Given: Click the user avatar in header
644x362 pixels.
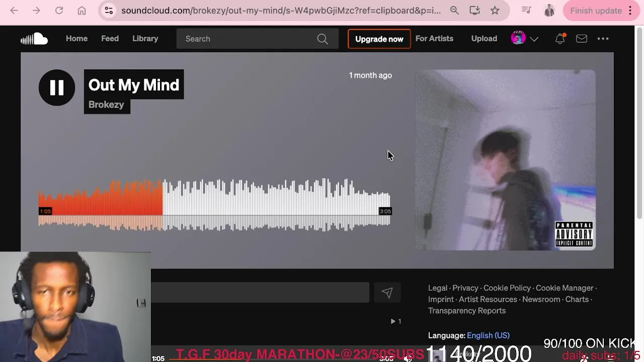Looking at the screenshot, I should point(518,38).
